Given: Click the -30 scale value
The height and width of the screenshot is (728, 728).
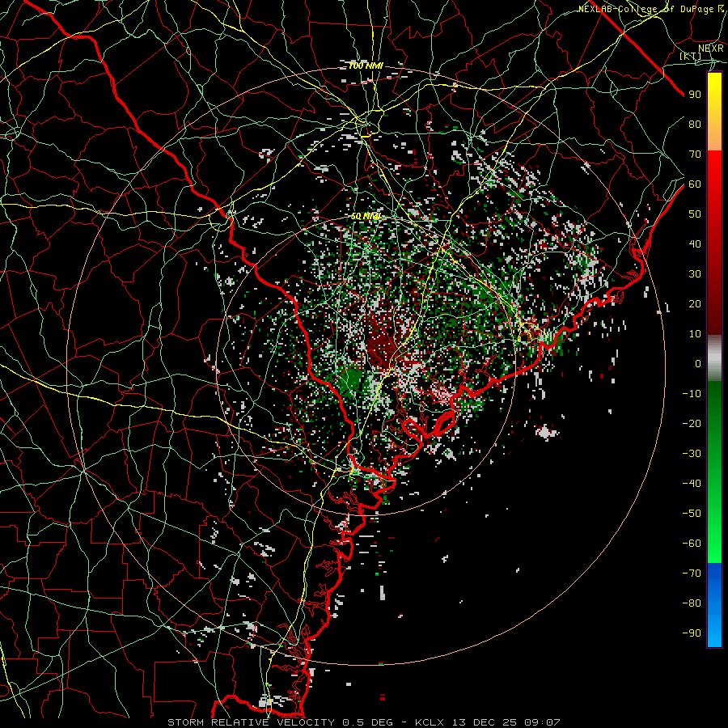Looking at the screenshot, I should 692,454.
